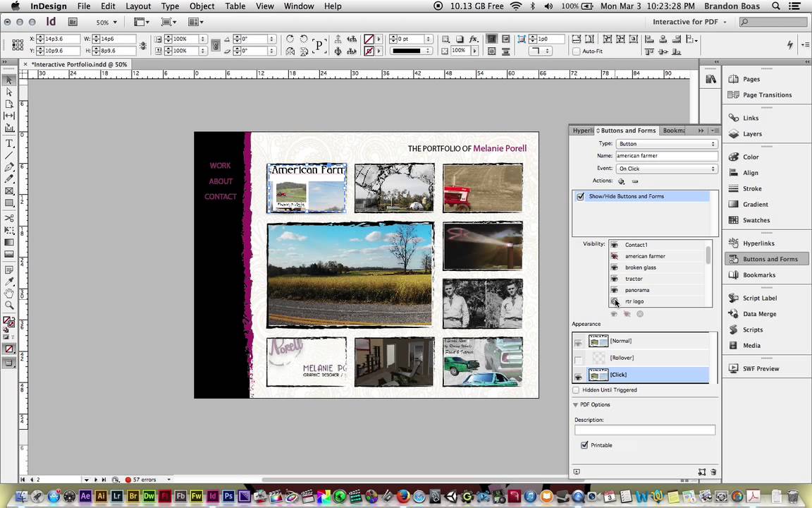Click fill and stroke swatch in toolbox
Viewport: 812px width, 508px height.
point(8,323)
